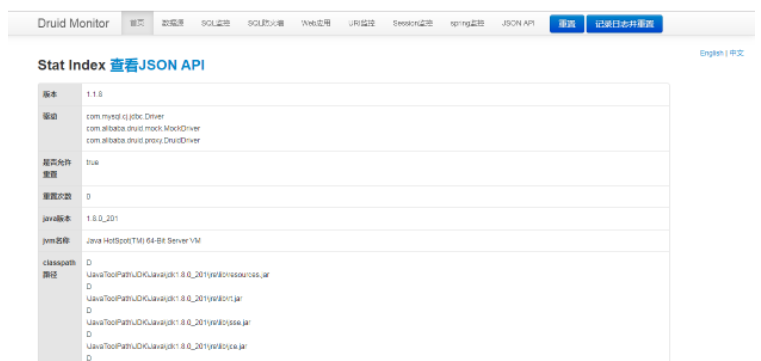This screenshot has width=761, height=361.
Task: Go to the SQL防火墙 tab
Action: pos(265,23)
